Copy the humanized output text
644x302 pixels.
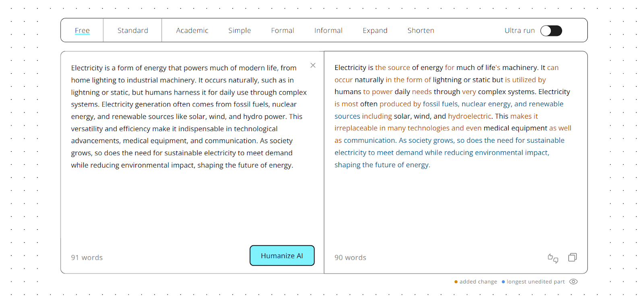pos(572,257)
